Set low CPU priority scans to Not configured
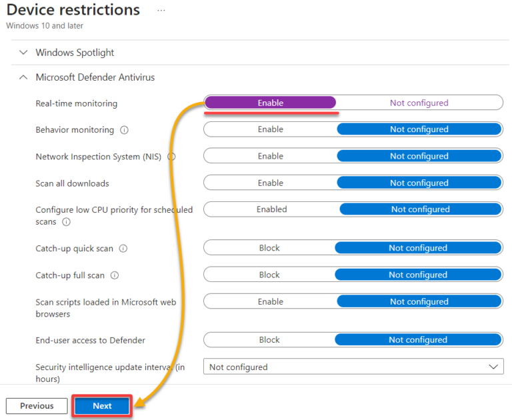This screenshot has height=420, width=512. point(421,209)
